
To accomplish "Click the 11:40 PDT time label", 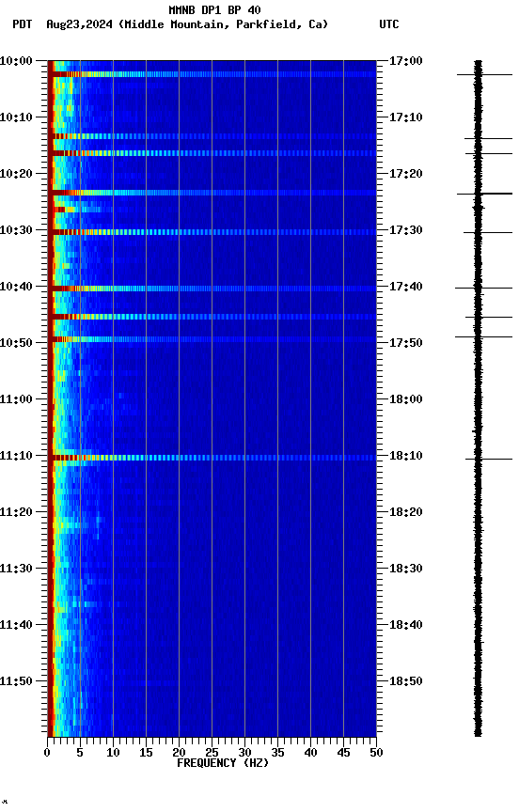I will [16, 626].
